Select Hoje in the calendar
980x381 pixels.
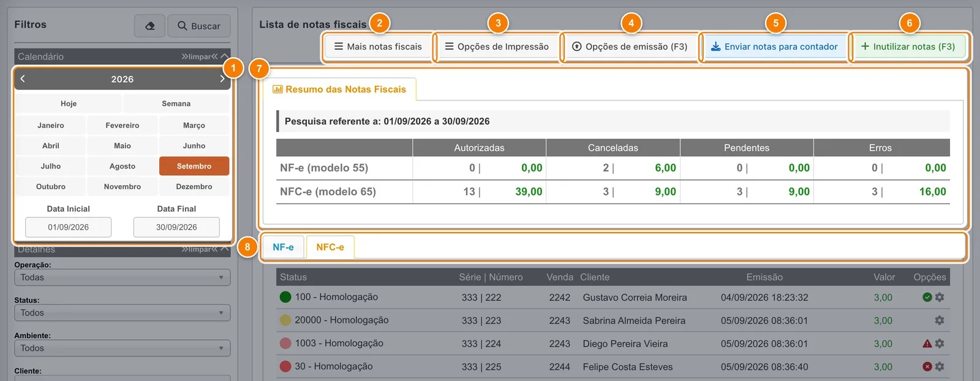click(x=69, y=104)
